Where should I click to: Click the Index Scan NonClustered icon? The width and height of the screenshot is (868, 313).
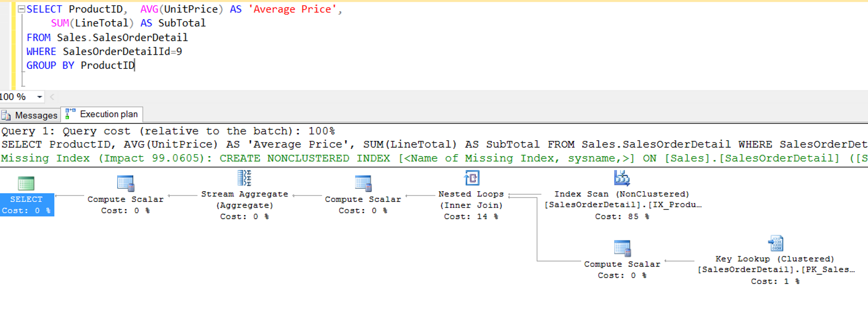[x=622, y=178]
